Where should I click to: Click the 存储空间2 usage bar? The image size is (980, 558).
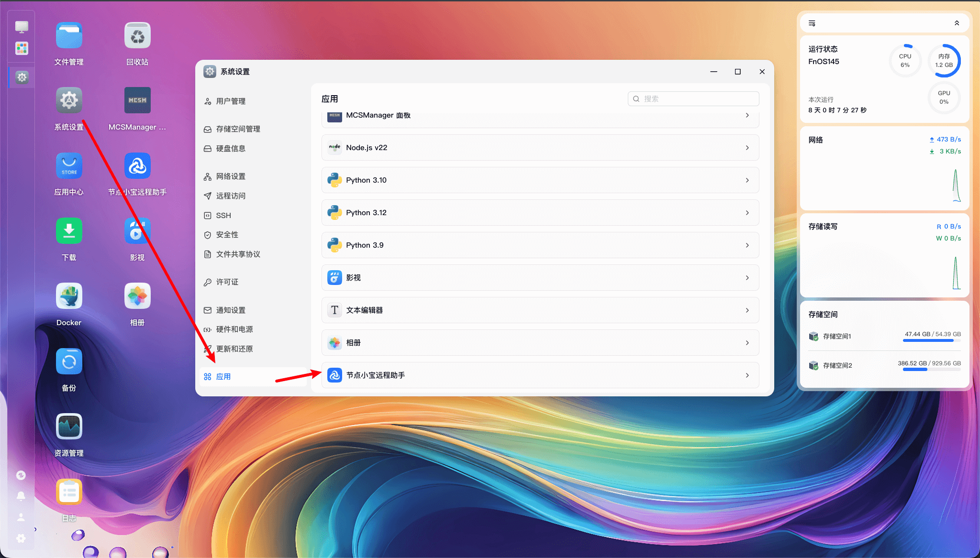pyautogui.click(x=931, y=370)
